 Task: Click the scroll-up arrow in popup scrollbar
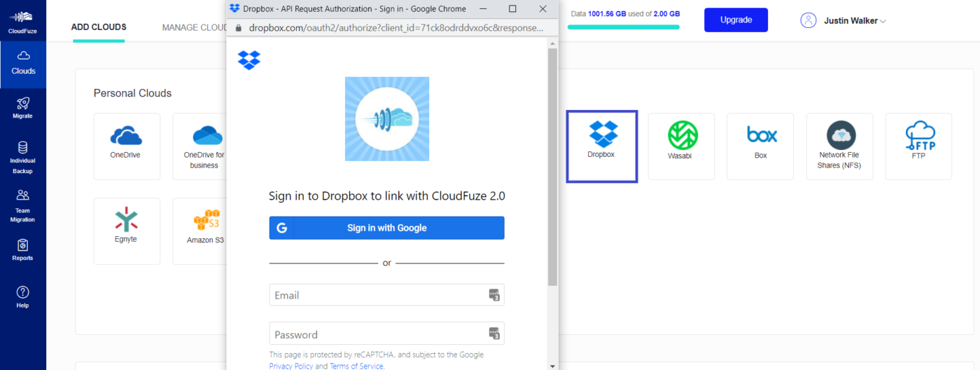(552, 43)
